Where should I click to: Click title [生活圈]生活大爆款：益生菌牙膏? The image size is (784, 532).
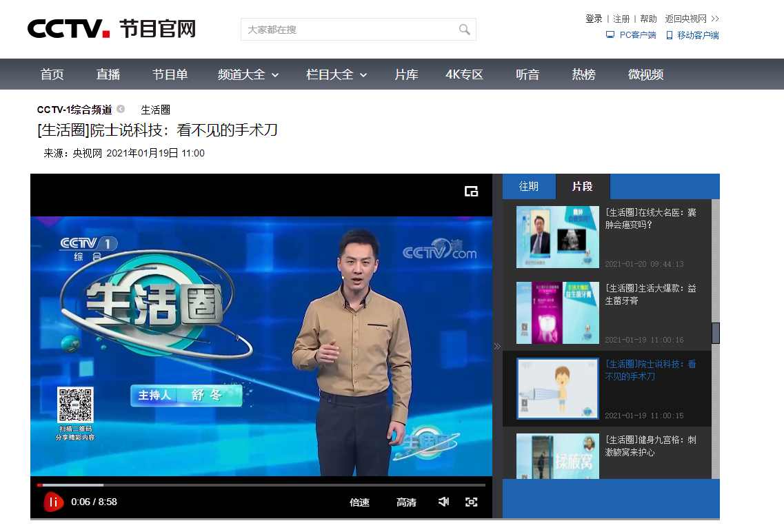click(x=650, y=294)
